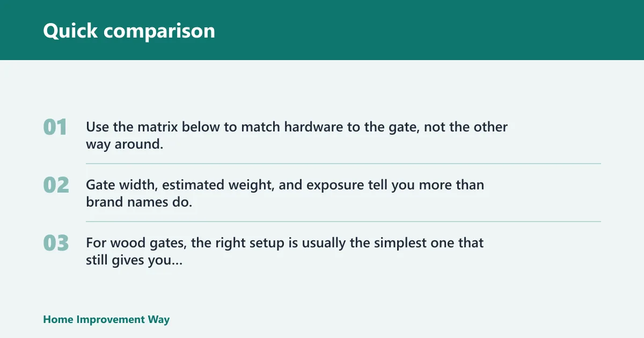Screen dimensions: 644x338
Task: Click "way around." on item 01's second line
Action: pyautogui.click(x=125, y=145)
